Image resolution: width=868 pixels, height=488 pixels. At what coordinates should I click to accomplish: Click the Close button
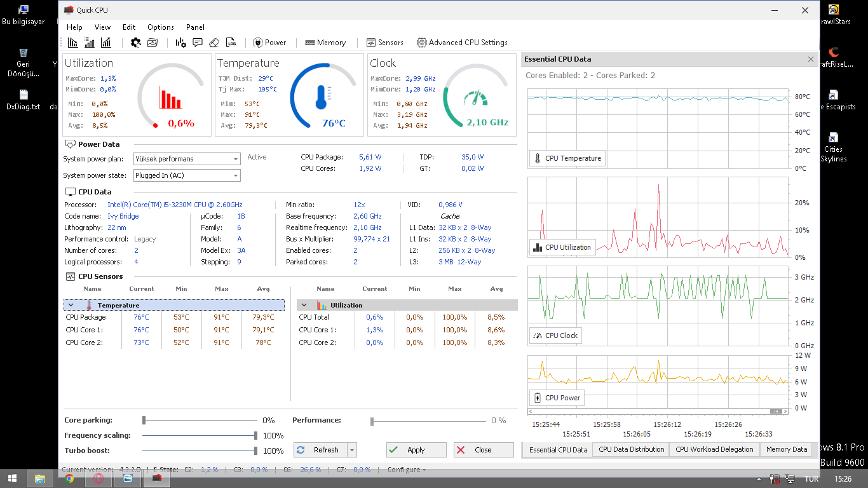click(x=484, y=450)
